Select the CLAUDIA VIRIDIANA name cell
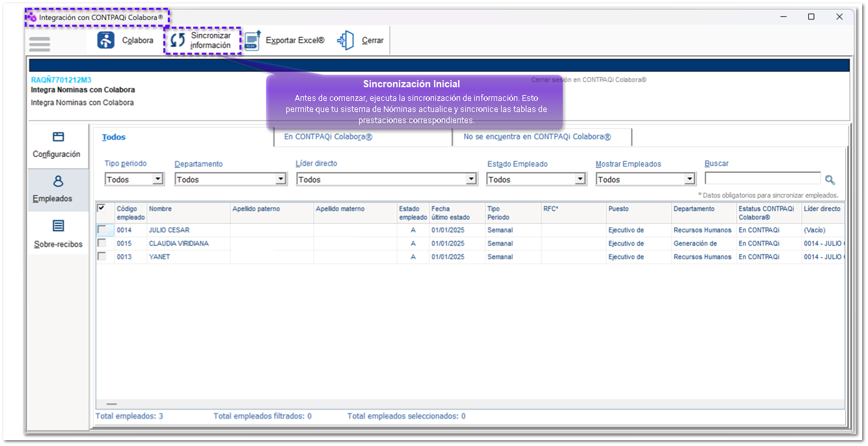868x446 pixels. (189, 244)
